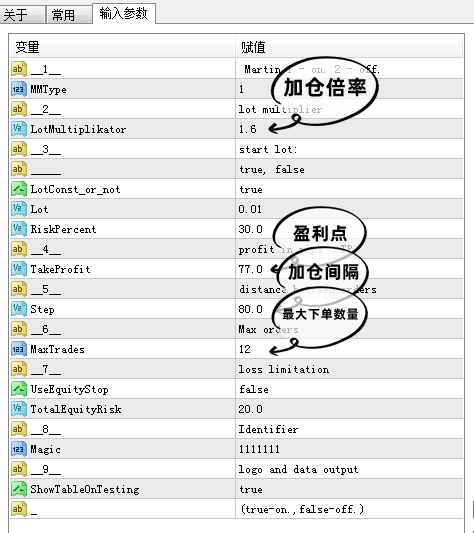Image resolution: width=474 pixels, height=533 pixels.
Task: Click the string icon beside __8__
Action: click(x=19, y=429)
